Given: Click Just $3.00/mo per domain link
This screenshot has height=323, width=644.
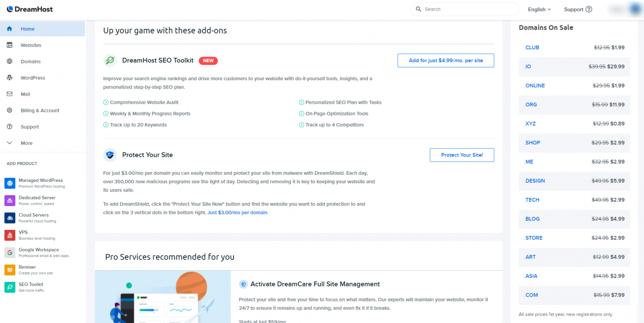Looking at the screenshot, I should pos(237,212).
